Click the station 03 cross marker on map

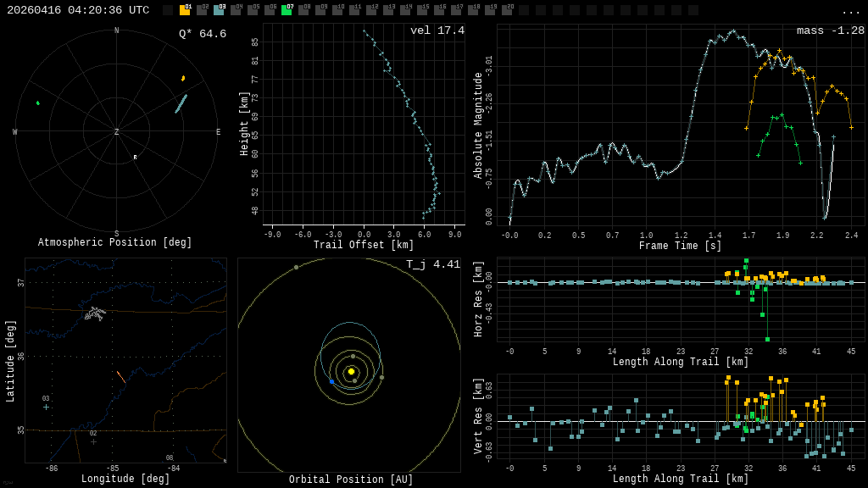[47, 407]
